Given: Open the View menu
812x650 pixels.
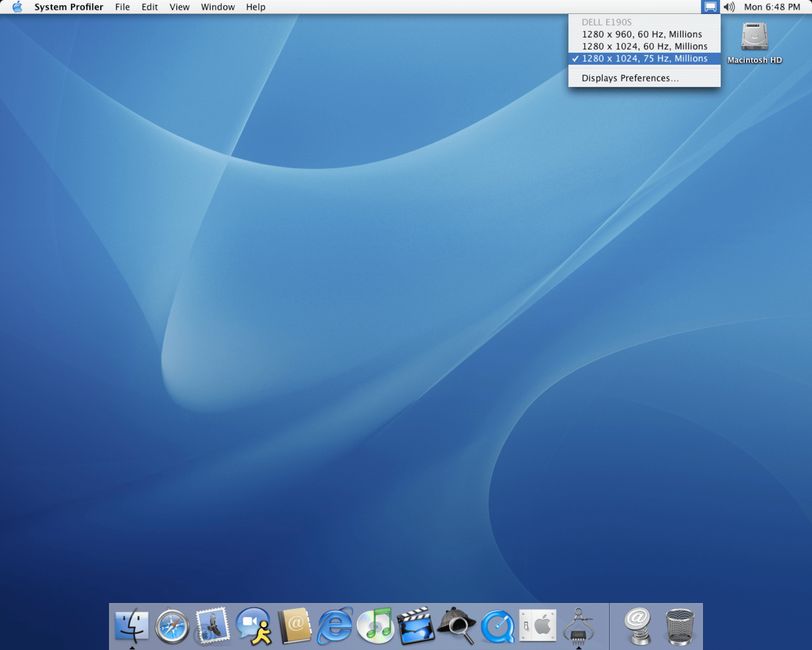Looking at the screenshot, I should point(179,7).
